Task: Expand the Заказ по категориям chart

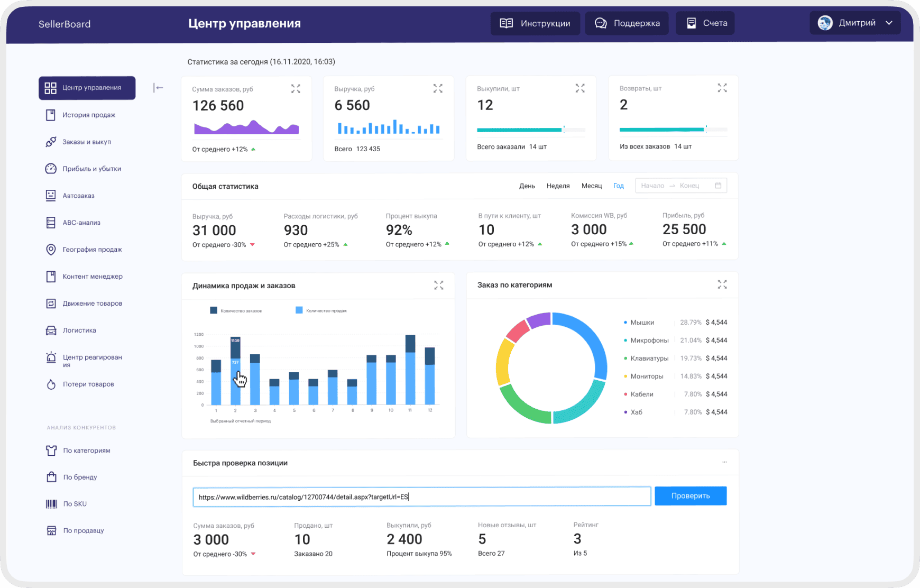Action: (x=722, y=284)
